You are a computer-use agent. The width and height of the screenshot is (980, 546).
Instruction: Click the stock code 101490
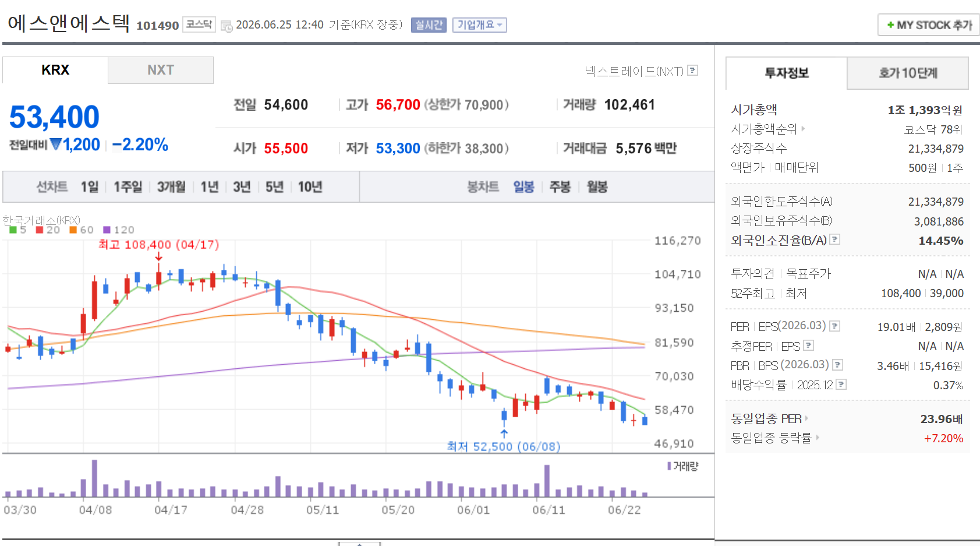(157, 26)
